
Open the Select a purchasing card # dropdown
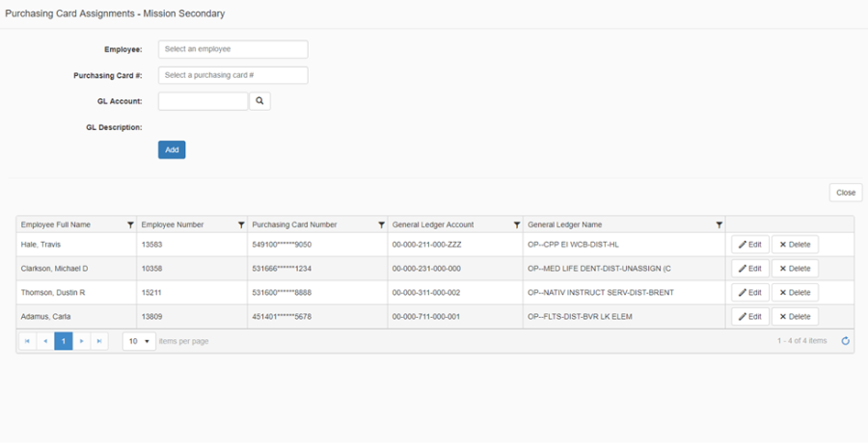coord(232,75)
